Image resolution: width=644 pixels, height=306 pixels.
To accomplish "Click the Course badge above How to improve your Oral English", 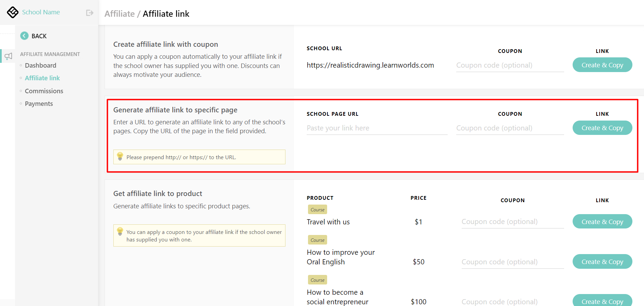I will point(317,240).
